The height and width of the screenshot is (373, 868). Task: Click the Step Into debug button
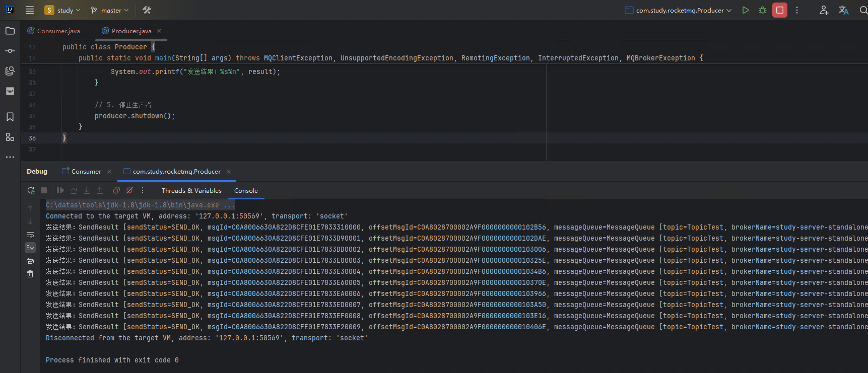pyautogui.click(x=87, y=190)
